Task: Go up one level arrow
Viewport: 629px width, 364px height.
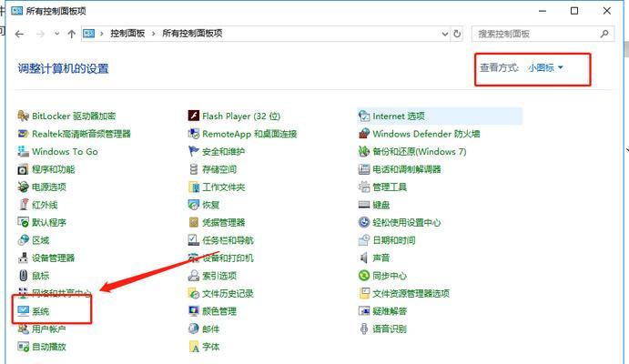Action: 71,34
